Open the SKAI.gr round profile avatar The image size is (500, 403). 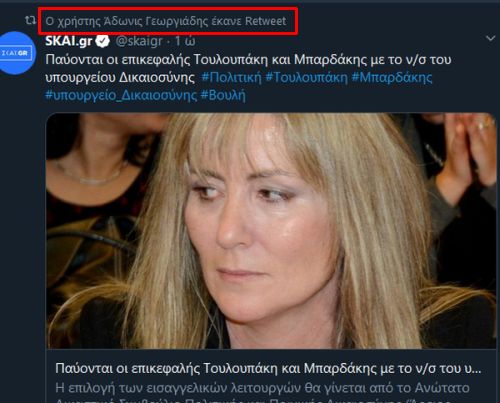tap(17, 53)
